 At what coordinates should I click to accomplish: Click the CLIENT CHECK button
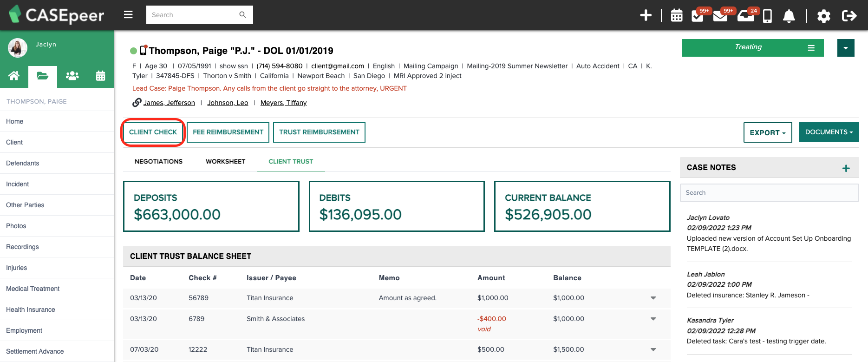(x=153, y=132)
